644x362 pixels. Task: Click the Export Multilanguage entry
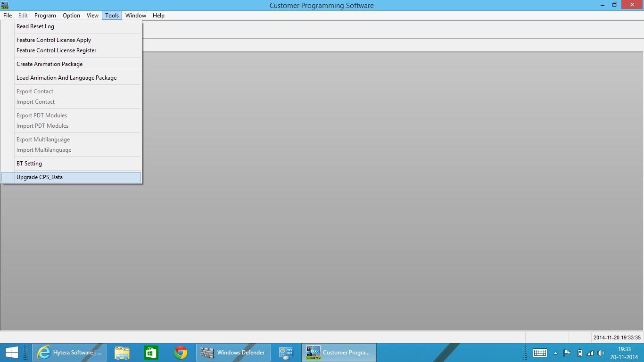click(71, 140)
